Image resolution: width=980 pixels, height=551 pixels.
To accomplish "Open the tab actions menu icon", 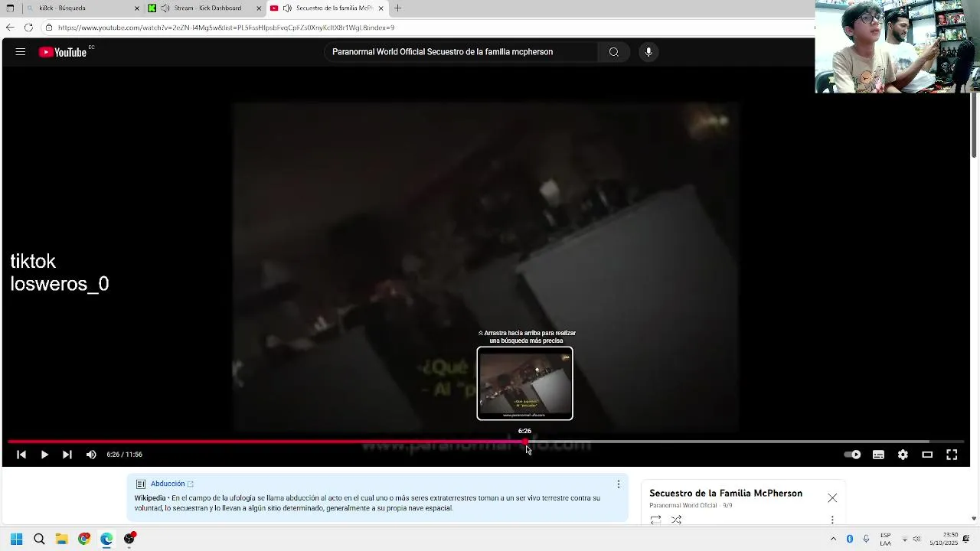I will pyautogui.click(x=10, y=8).
